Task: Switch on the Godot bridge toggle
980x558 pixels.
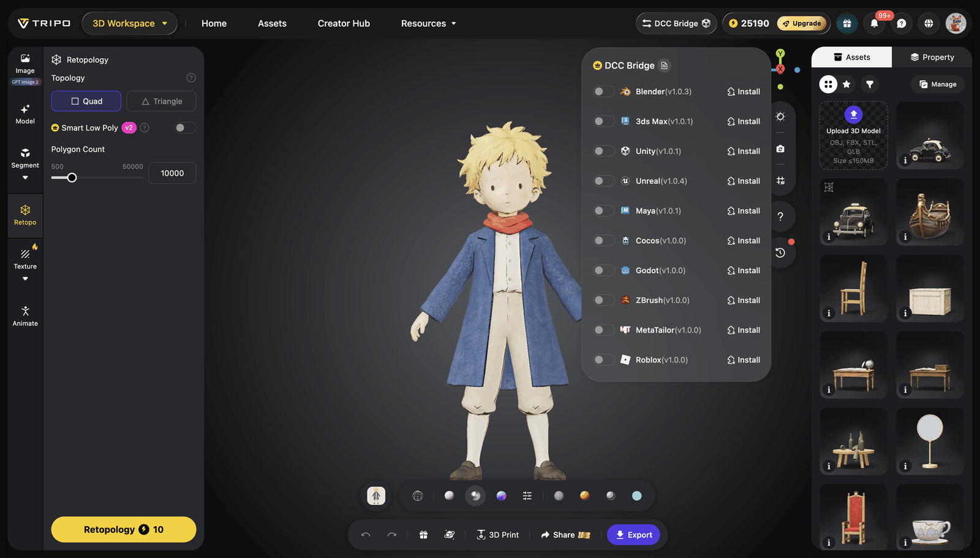Action: coord(604,271)
